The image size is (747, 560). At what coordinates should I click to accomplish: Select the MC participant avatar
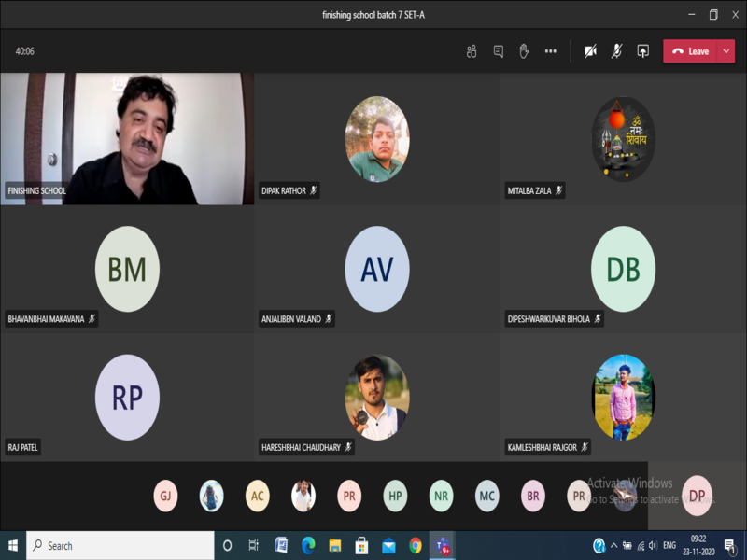[486, 496]
